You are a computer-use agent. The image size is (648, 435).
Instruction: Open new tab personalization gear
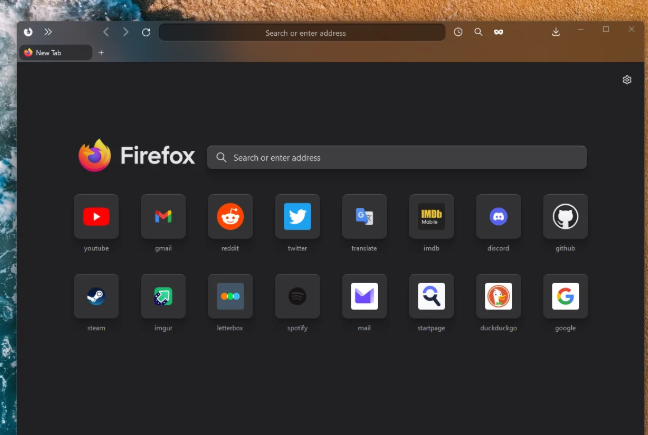(x=627, y=80)
